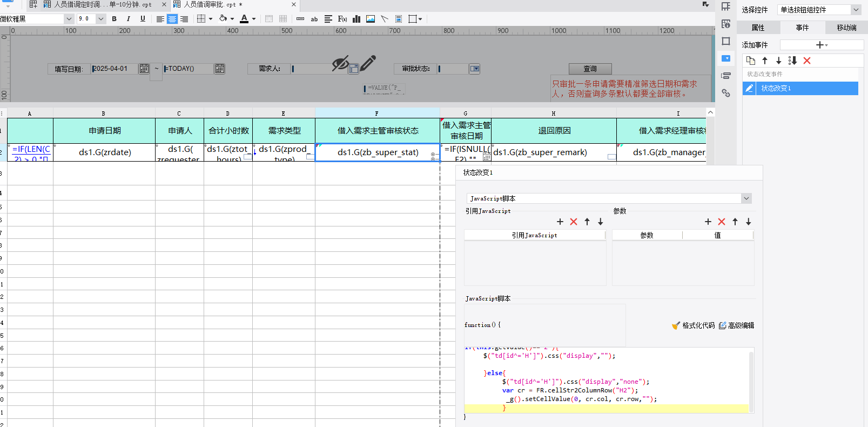868x427 pixels.
Task: Switch to the 事件 tab
Action: 802,28
